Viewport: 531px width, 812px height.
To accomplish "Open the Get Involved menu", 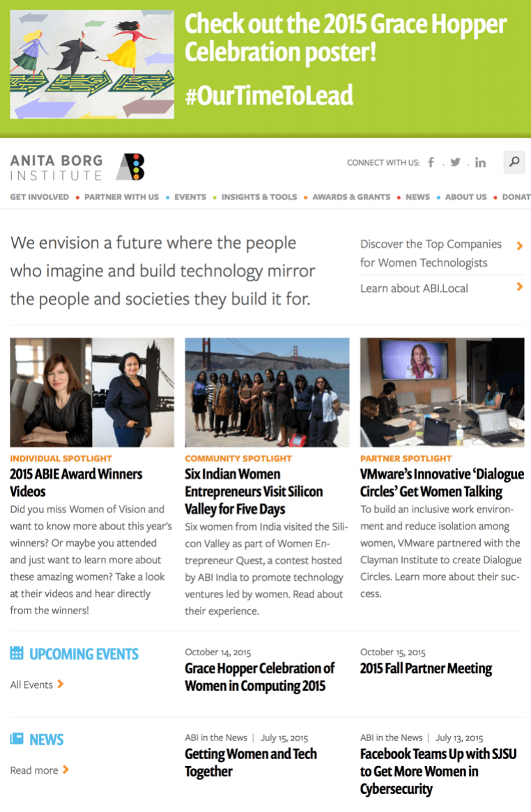I will 39,197.
